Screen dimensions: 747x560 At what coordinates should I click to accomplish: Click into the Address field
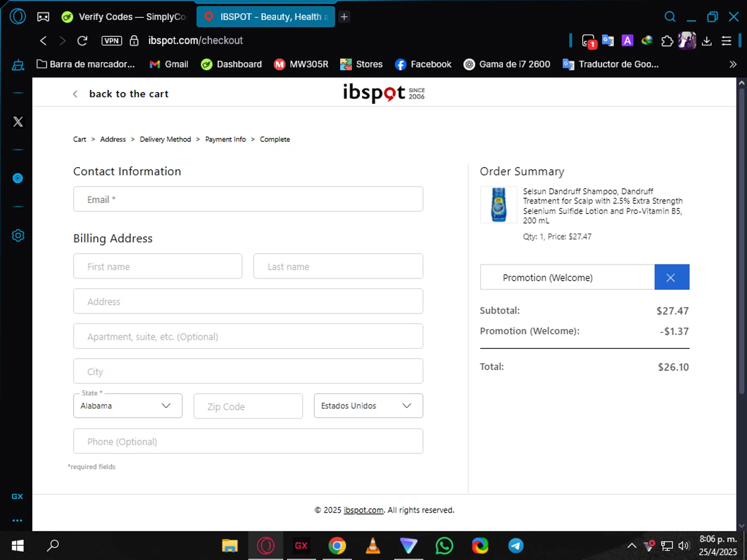[248, 301]
